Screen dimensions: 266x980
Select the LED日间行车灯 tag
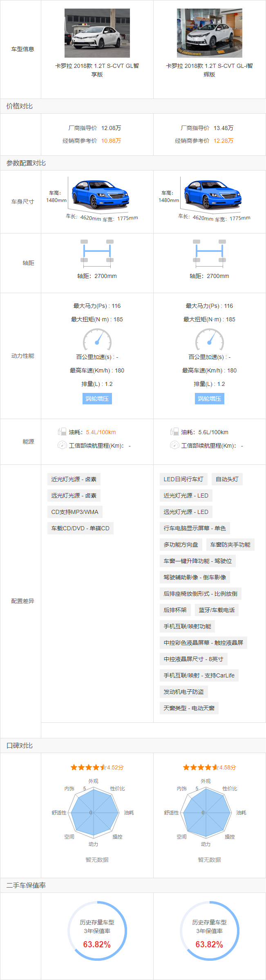tap(183, 479)
